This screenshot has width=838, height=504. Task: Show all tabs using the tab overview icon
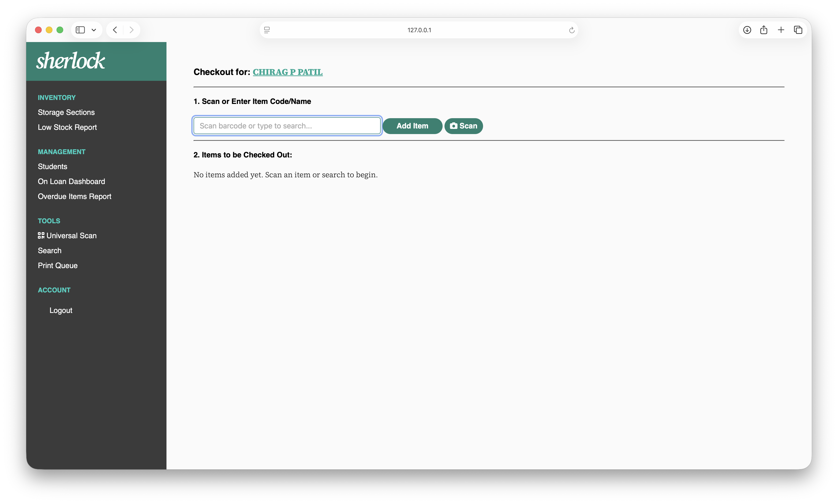click(x=798, y=30)
